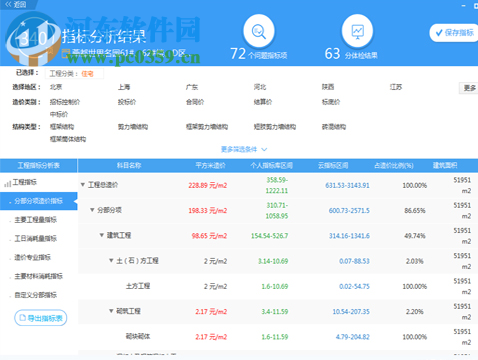Click cloud range 0.07-88.53
478x360 pixels.
point(354,261)
